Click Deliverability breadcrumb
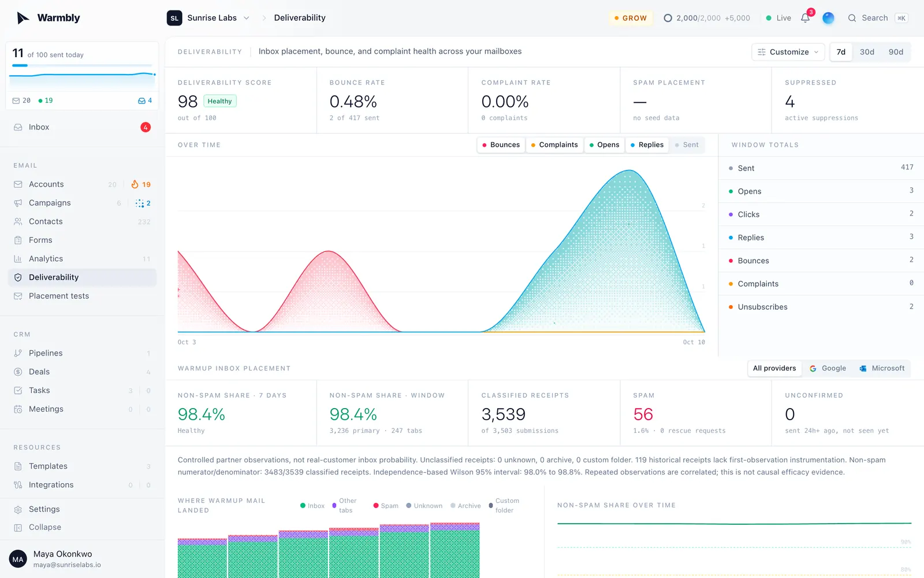Image resolution: width=924 pixels, height=578 pixels. pyautogui.click(x=300, y=18)
